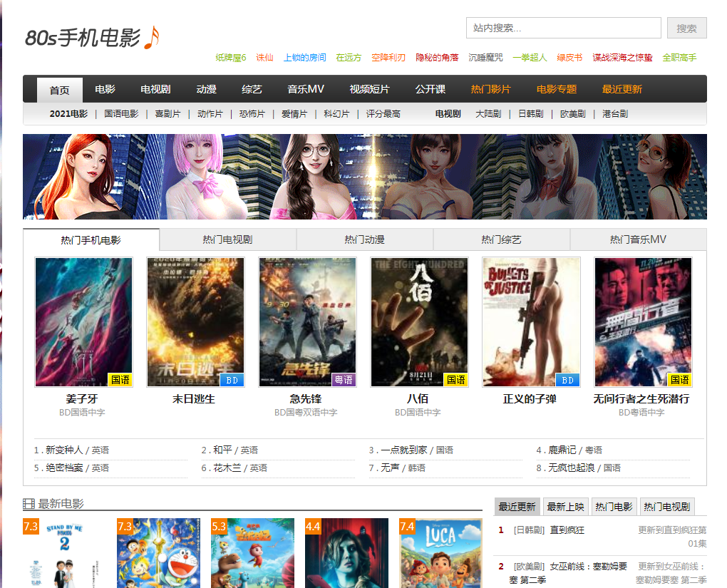Click the 搜索 button
This screenshot has width=727, height=588.
pyautogui.click(x=686, y=28)
